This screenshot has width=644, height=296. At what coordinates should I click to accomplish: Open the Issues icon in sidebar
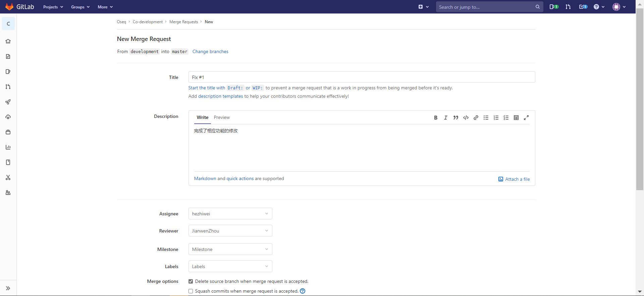point(8,72)
